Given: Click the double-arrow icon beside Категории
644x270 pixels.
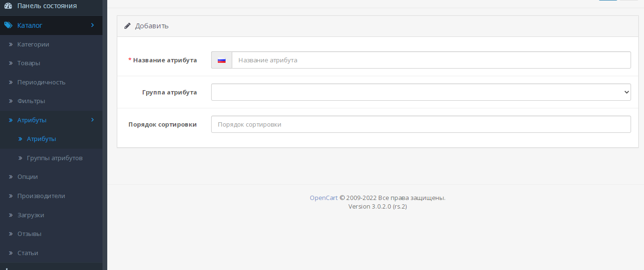Looking at the screenshot, I should (11, 45).
